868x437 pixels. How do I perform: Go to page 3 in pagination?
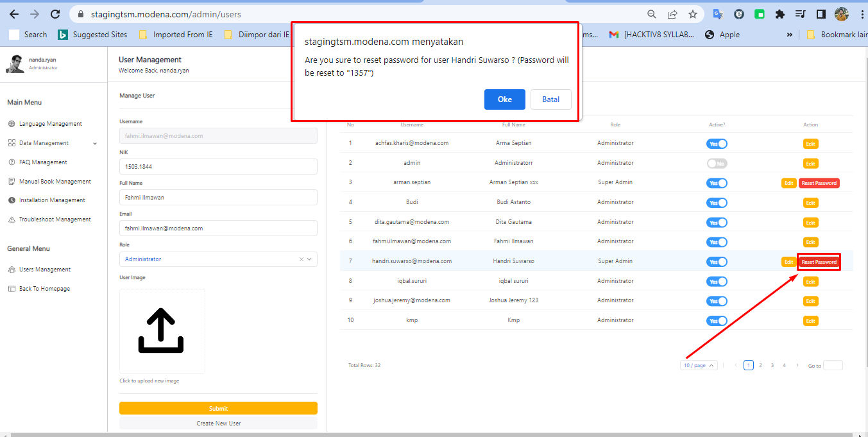point(772,365)
